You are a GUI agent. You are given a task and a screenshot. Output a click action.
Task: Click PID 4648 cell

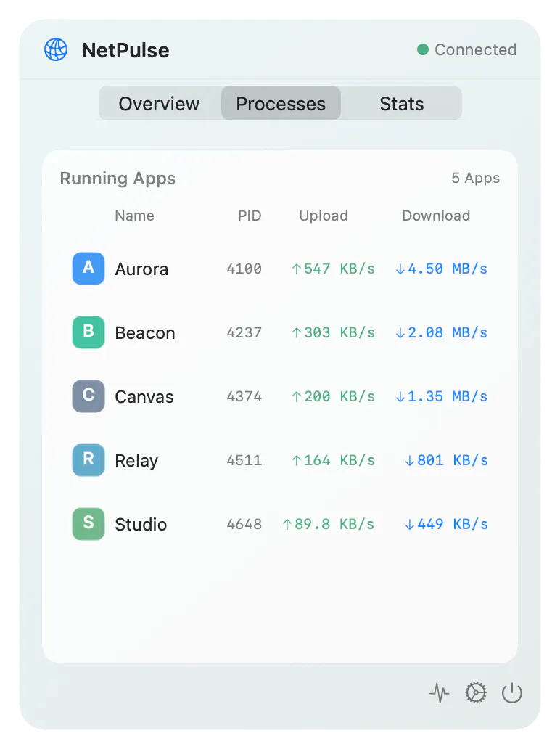tap(244, 523)
